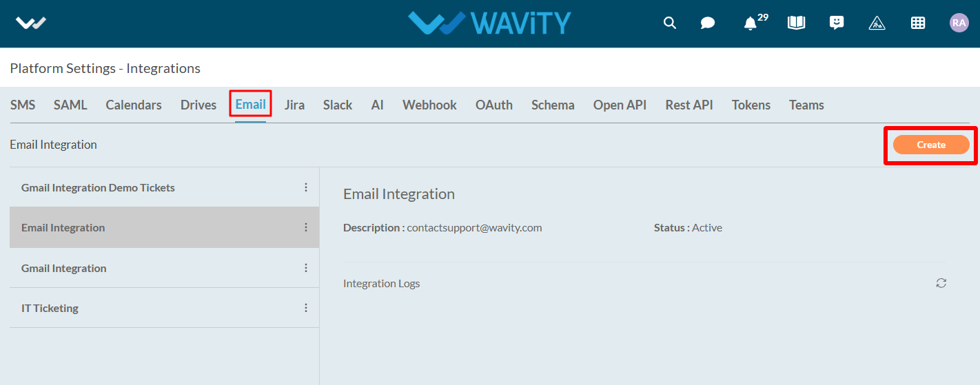Click Platform Settings - Integrations title
Screen dimensions: 980x385
[105, 68]
